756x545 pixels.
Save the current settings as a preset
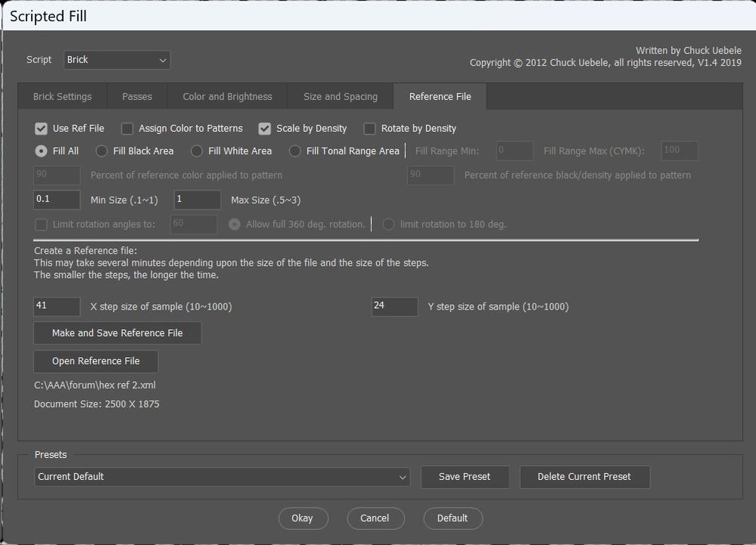click(465, 477)
